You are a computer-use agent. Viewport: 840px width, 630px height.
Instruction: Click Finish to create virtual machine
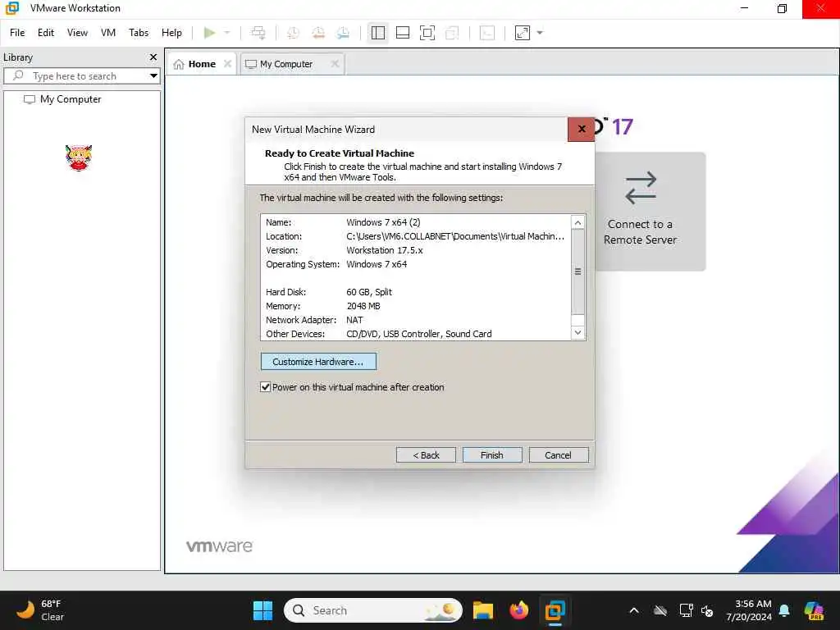pos(492,454)
